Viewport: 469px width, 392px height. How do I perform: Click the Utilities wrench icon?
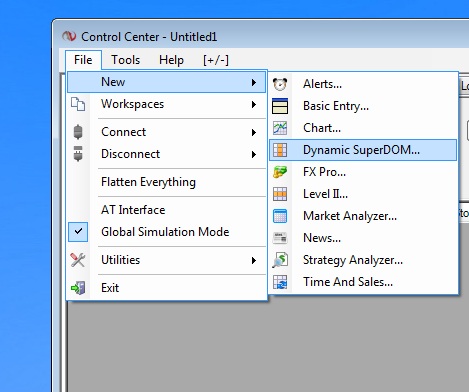pyautogui.click(x=78, y=260)
